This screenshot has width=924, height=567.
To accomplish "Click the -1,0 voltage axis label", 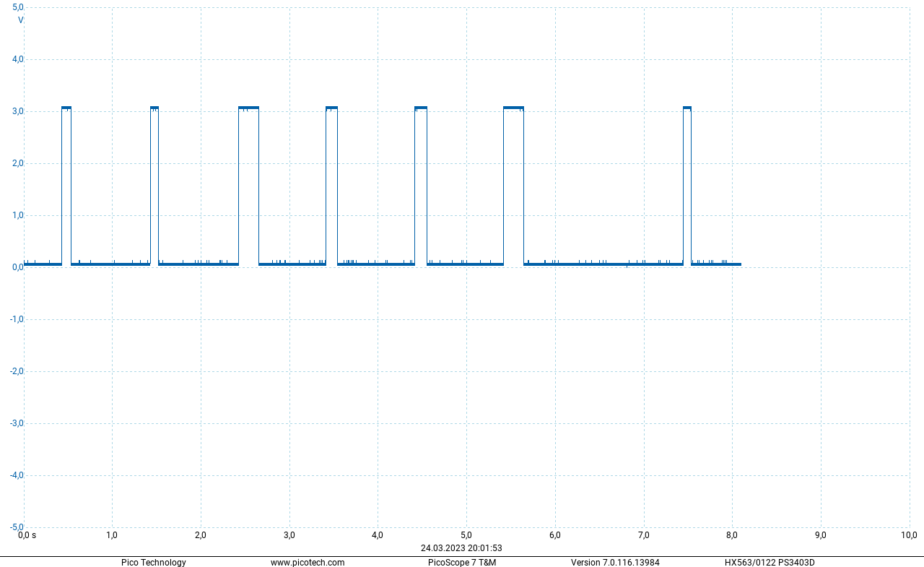I will (x=17, y=319).
